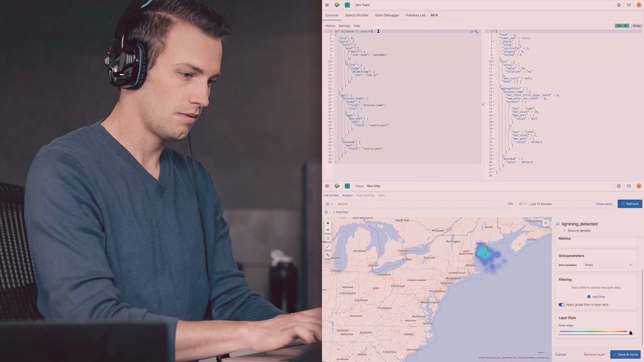
Task: Click the Refresh button in Maps
Action: click(x=629, y=204)
